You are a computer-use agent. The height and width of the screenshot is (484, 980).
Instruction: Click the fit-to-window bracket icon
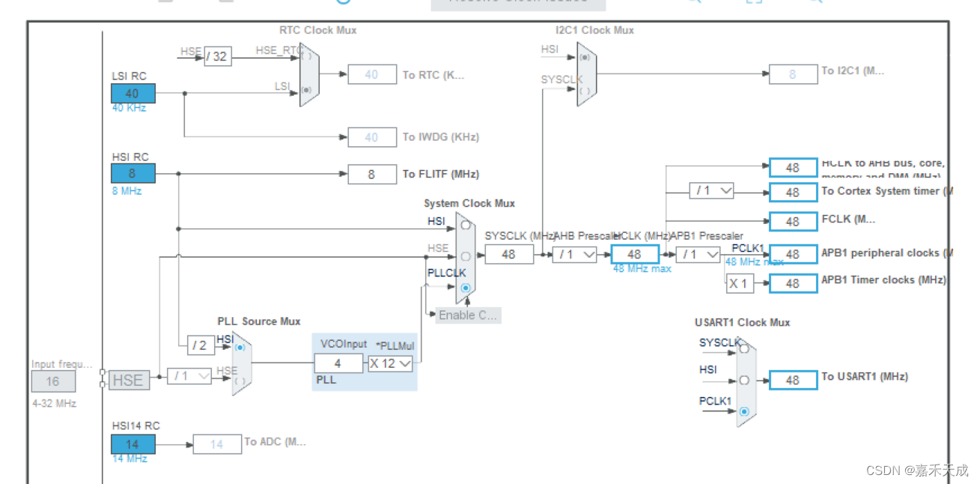[x=755, y=4]
